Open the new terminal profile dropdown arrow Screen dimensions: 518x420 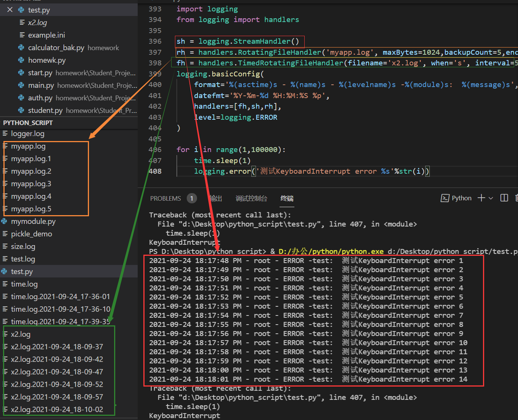tap(491, 198)
